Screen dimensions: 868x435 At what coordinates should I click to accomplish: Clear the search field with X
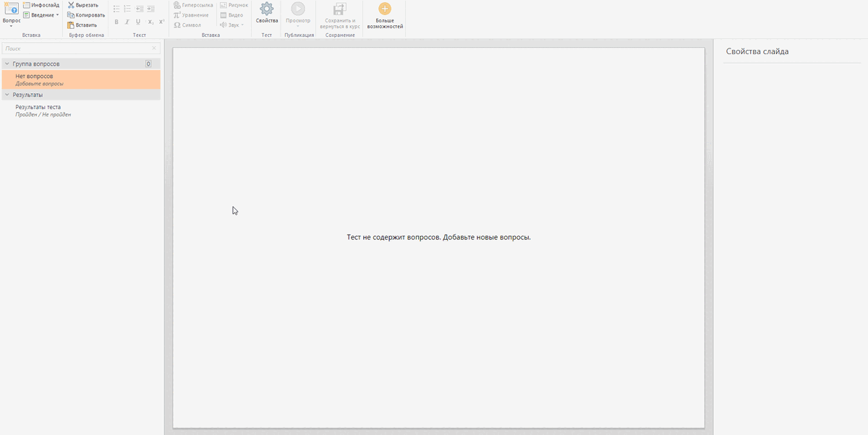[154, 48]
